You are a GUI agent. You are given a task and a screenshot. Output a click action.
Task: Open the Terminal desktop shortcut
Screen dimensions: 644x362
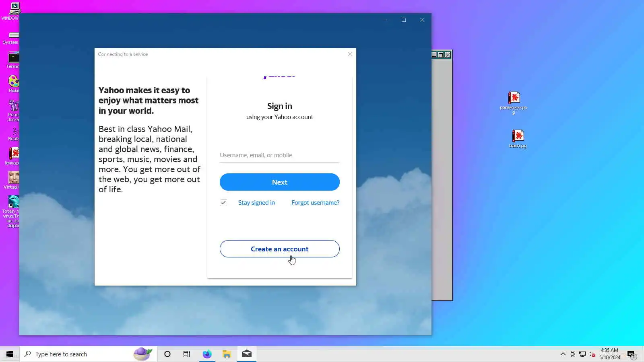click(14, 60)
